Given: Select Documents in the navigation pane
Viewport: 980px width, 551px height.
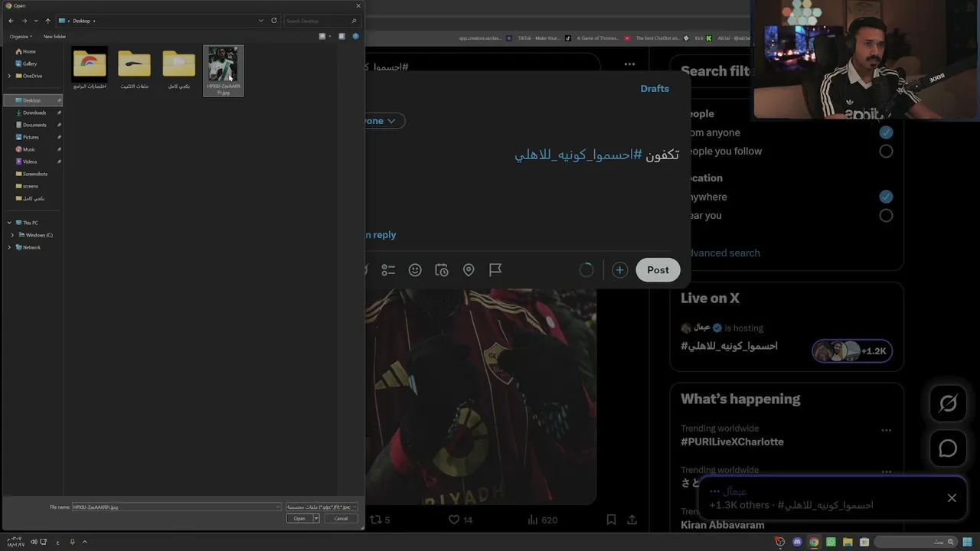Looking at the screenshot, I should point(31,125).
